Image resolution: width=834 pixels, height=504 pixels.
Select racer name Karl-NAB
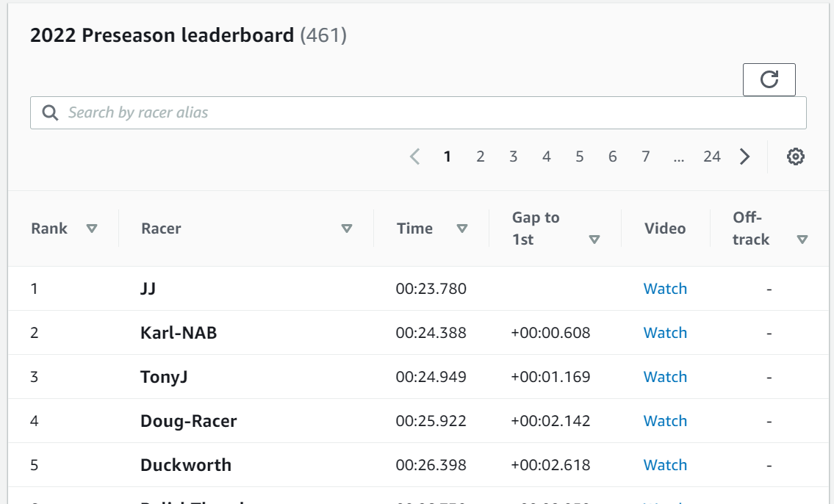pos(179,333)
